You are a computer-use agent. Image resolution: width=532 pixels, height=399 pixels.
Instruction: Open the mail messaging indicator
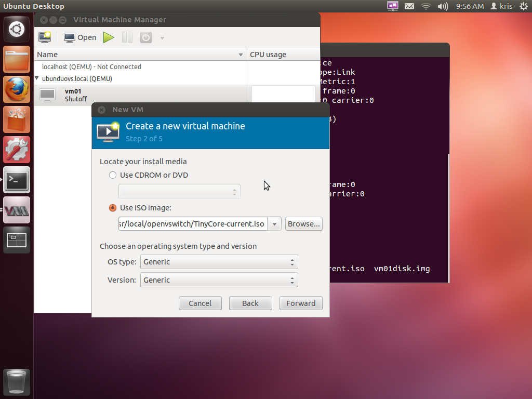pyautogui.click(x=409, y=6)
